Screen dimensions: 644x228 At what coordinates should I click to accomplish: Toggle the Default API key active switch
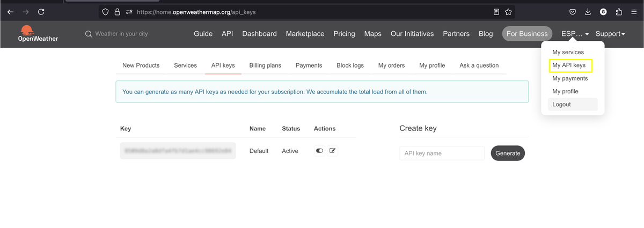(x=319, y=151)
